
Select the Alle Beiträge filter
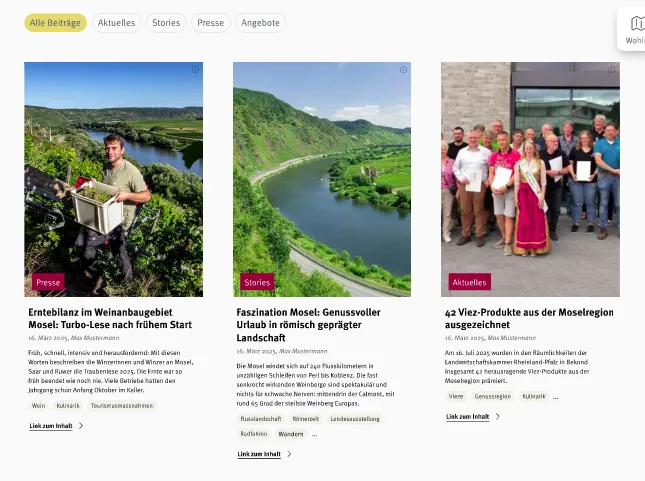pyautogui.click(x=56, y=23)
